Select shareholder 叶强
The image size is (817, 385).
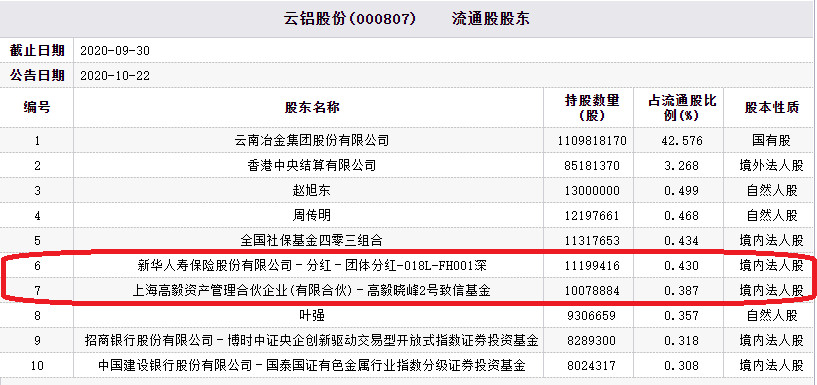click(x=312, y=315)
